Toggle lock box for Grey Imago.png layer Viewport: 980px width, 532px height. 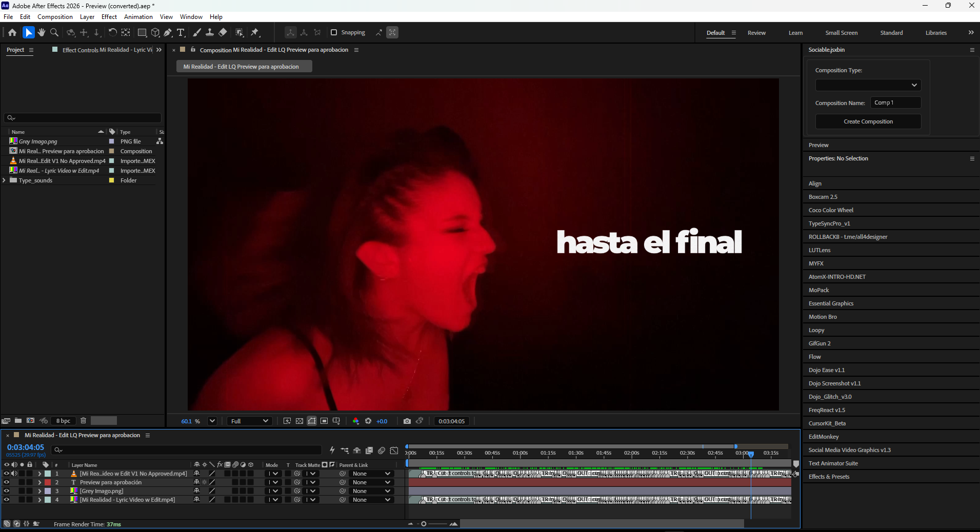[30, 491]
